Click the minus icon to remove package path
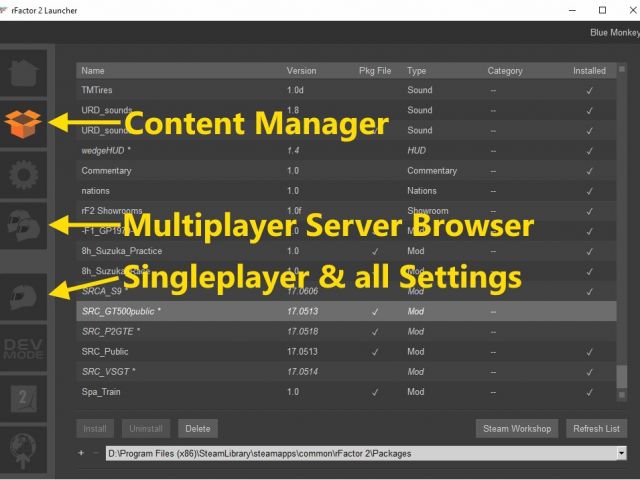The image size is (640, 480). (x=95, y=453)
